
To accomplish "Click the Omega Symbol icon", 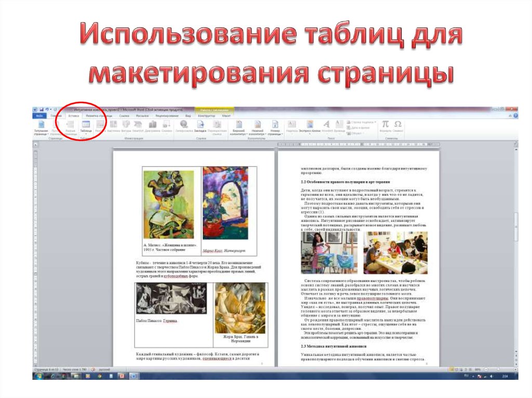I will [398, 126].
